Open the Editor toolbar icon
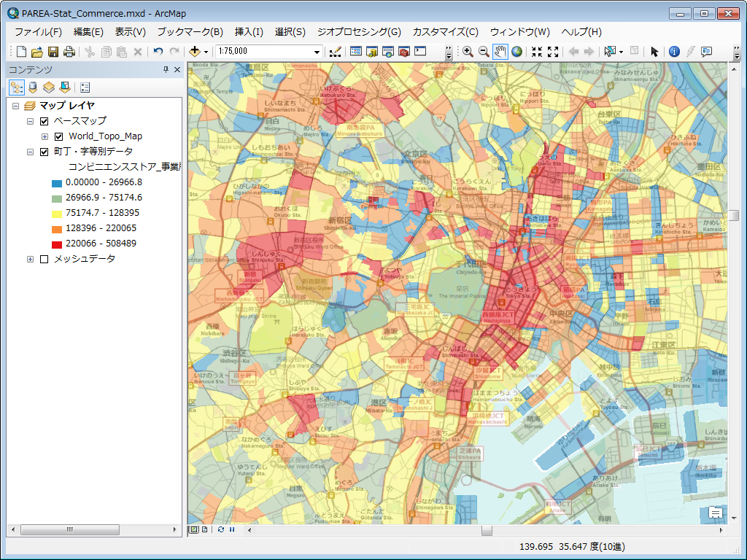 (336, 52)
